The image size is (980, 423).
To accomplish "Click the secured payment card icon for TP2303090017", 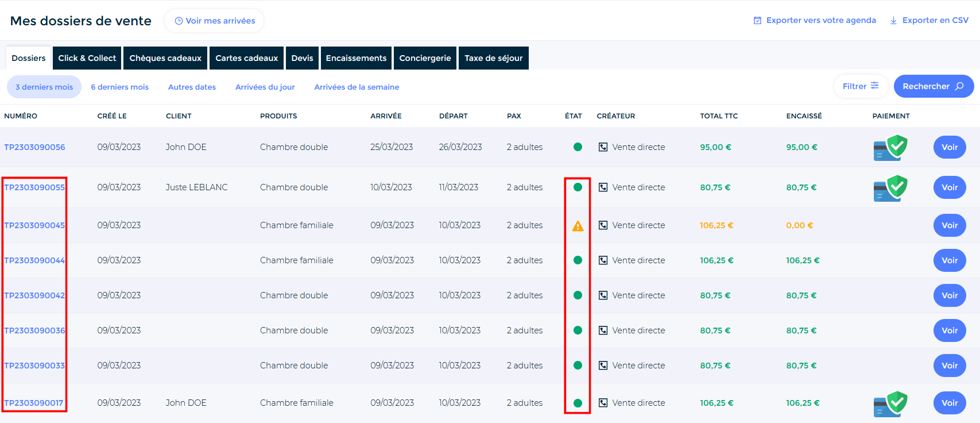I will [x=890, y=403].
